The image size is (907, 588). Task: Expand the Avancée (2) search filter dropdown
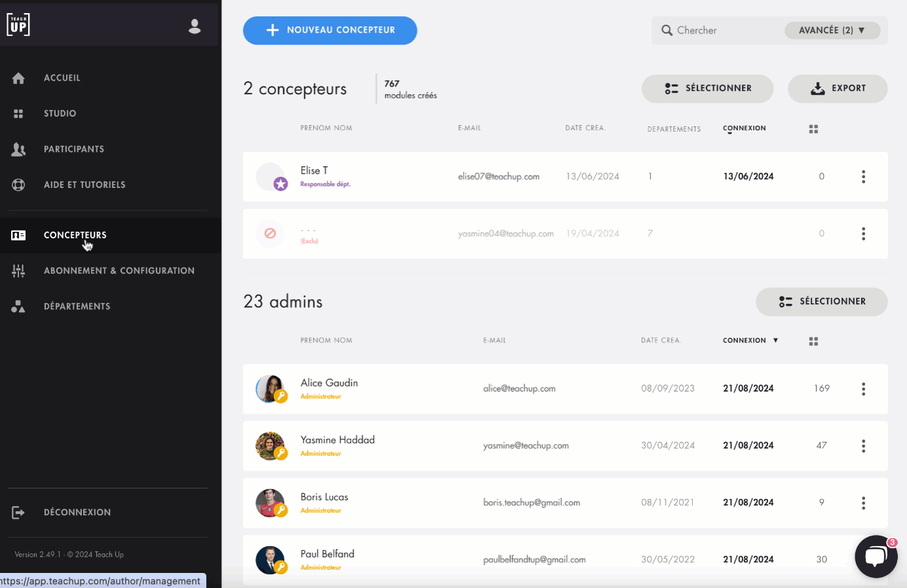[832, 30]
